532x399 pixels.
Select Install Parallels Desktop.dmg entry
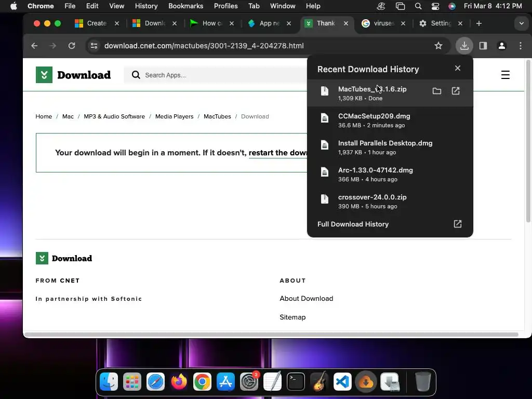coord(390,147)
